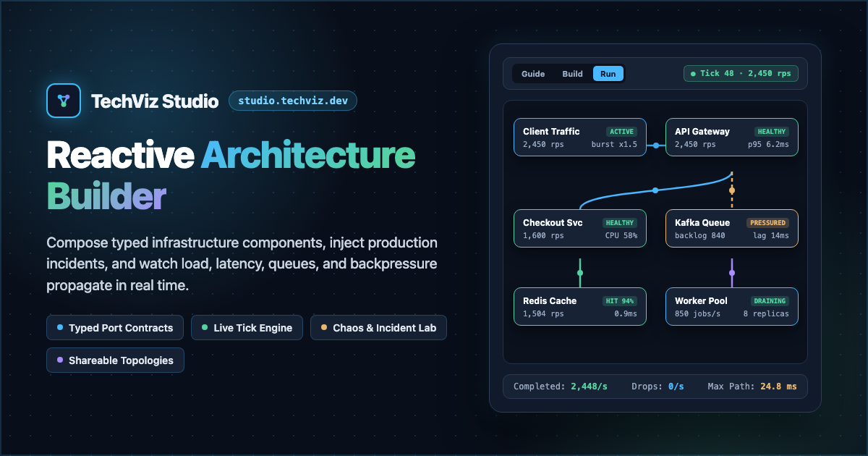The width and height of the screenshot is (868, 456).
Task: Click the Live Tick Engine chip
Action: pyautogui.click(x=247, y=328)
